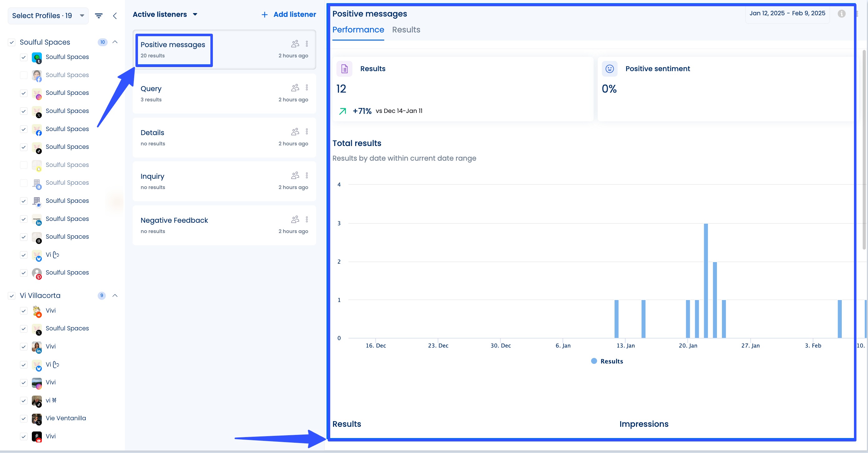Click the blue Results legend marker
The image size is (868, 453).
[594, 361]
